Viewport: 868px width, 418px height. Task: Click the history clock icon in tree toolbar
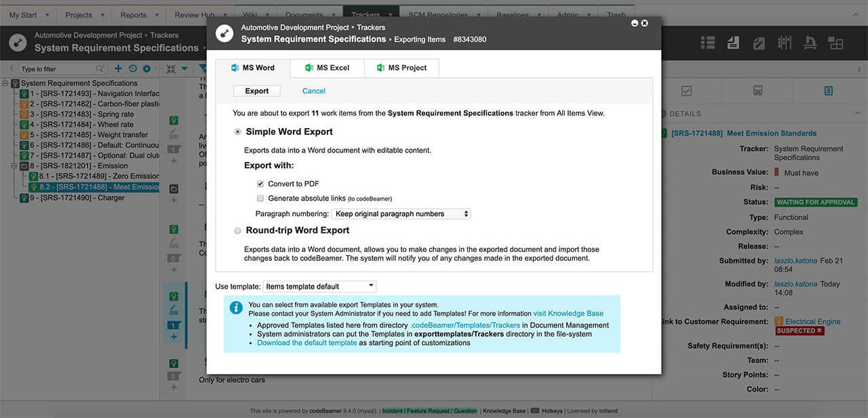point(133,68)
